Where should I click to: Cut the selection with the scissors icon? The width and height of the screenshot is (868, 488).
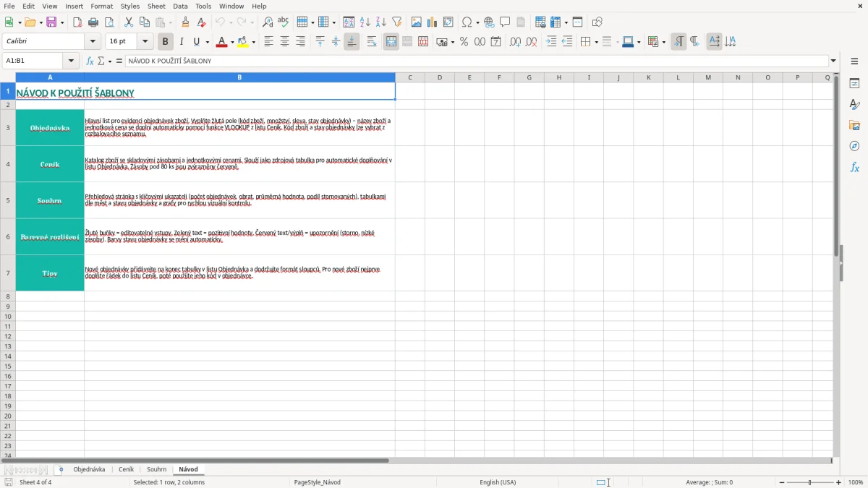(x=129, y=22)
